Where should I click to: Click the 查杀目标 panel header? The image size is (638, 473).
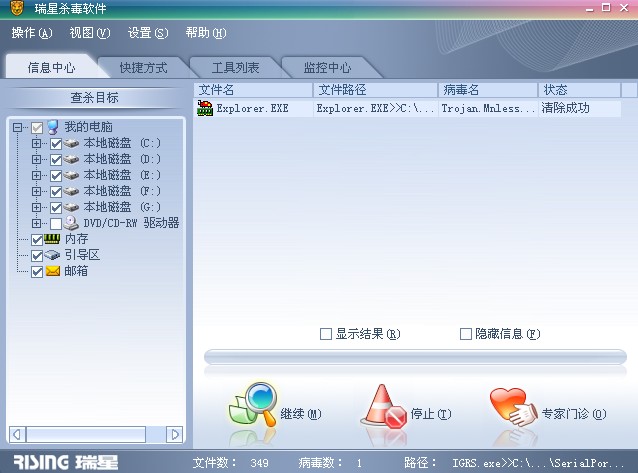(94, 98)
